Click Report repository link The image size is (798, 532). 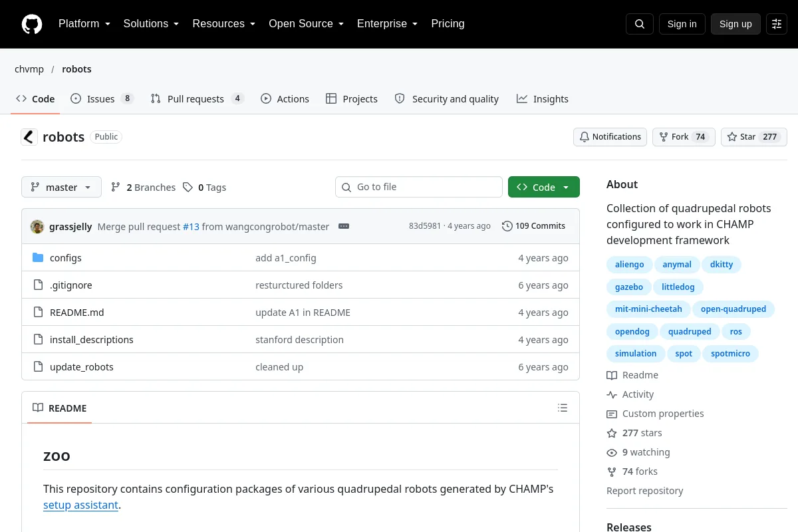[645, 491]
